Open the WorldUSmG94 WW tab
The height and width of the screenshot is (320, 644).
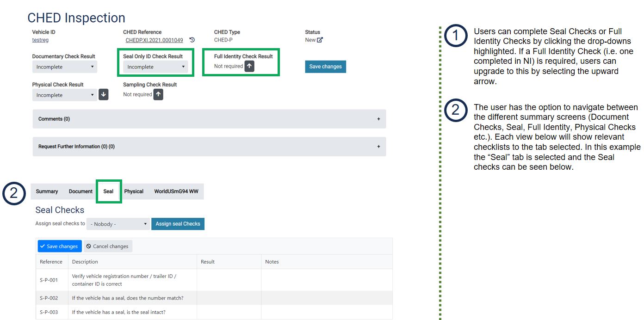coord(176,191)
